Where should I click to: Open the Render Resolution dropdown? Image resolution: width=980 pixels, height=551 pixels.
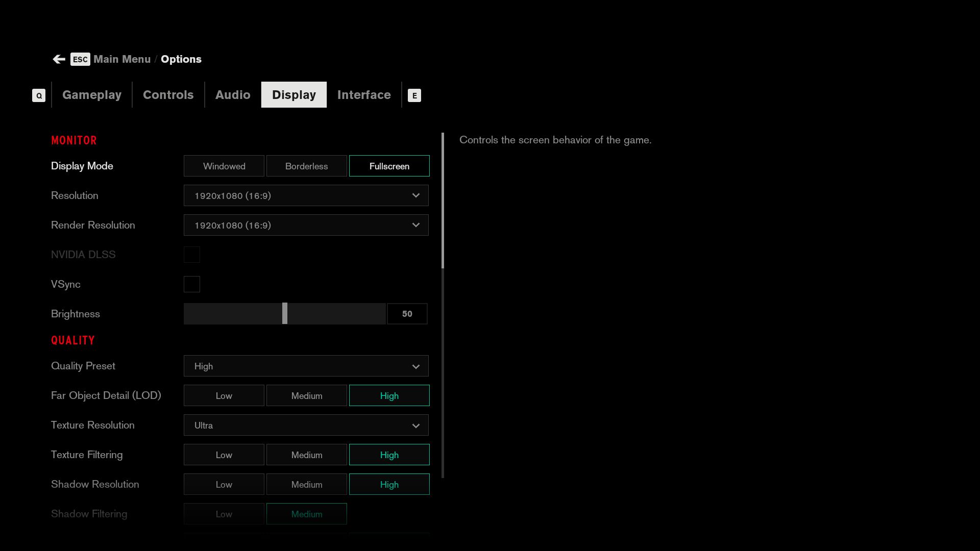tap(306, 225)
